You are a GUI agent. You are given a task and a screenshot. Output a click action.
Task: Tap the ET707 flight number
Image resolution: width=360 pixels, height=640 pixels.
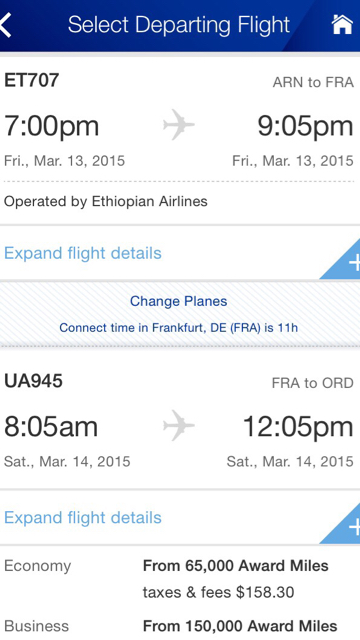pos(31,80)
